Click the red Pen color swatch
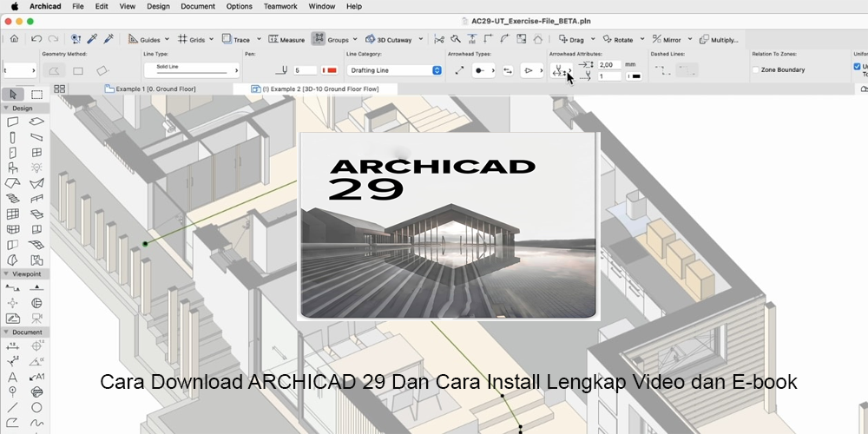868x434 pixels. 330,70
